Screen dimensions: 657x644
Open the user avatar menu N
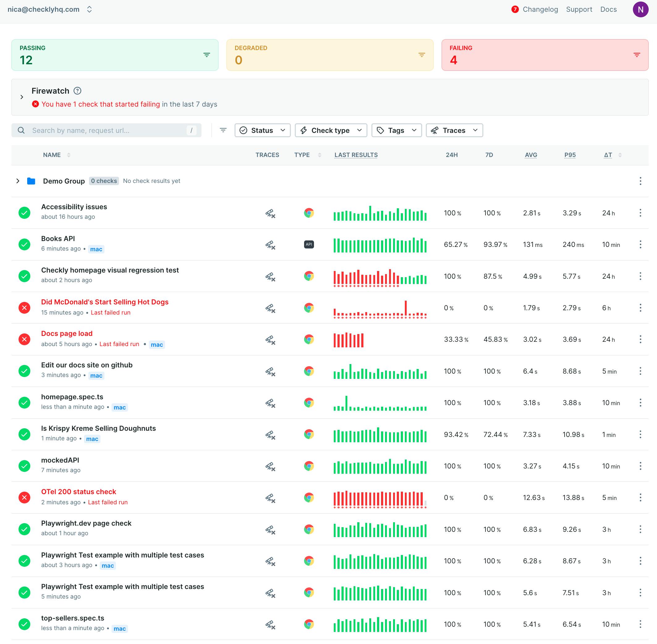tap(640, 10)
